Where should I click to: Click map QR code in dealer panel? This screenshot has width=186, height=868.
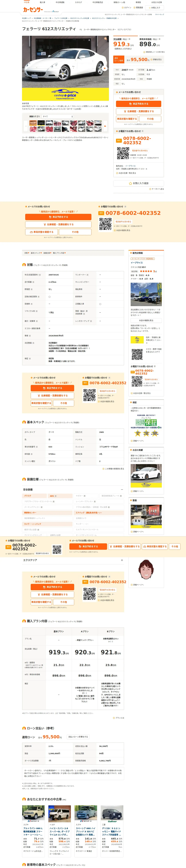coord(137,354)
